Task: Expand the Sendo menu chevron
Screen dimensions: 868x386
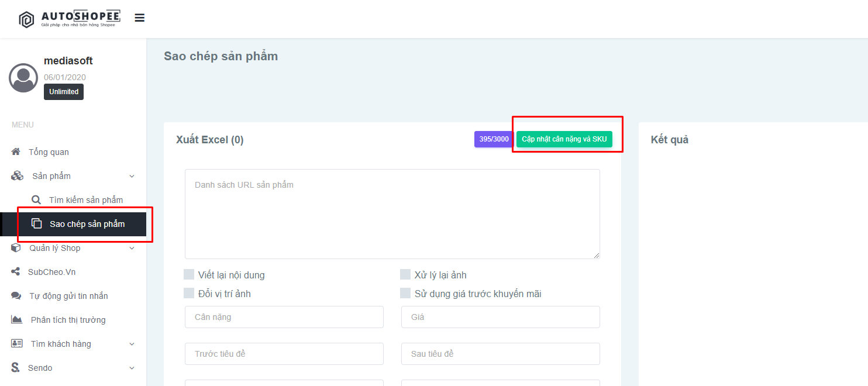Action: [x=132, y=368]
